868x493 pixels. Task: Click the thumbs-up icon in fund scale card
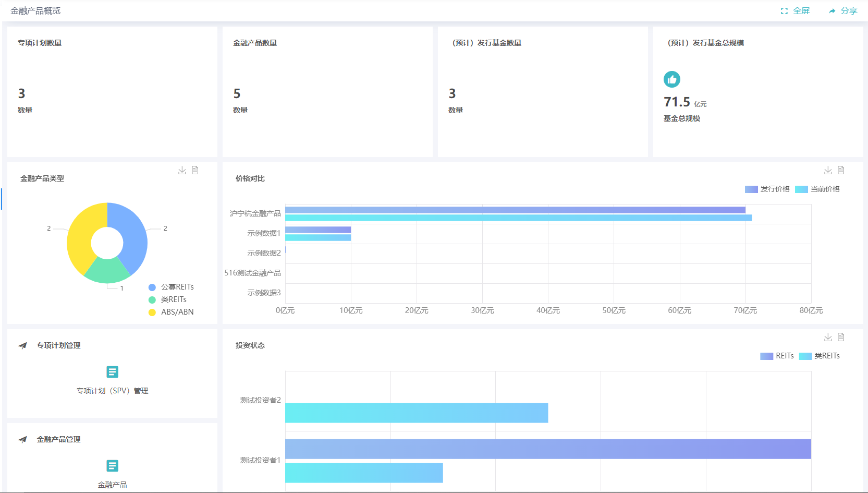point(672,79)
